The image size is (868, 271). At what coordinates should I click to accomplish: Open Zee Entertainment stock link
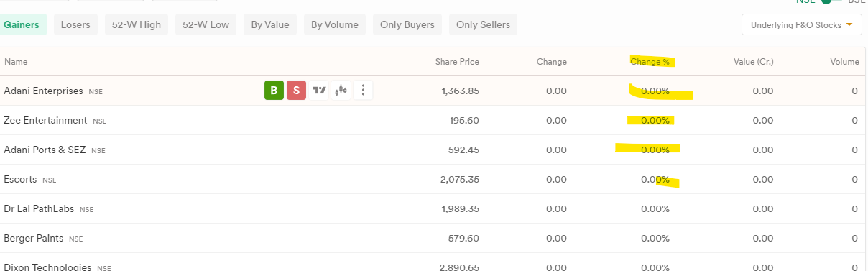pyautogui.click(x=45, y=120)
